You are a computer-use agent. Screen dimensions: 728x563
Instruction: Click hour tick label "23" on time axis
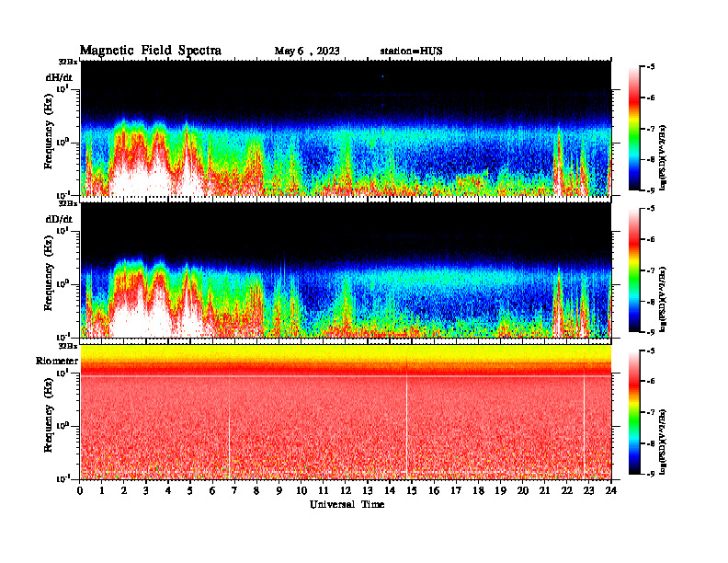tap(588, 490)
